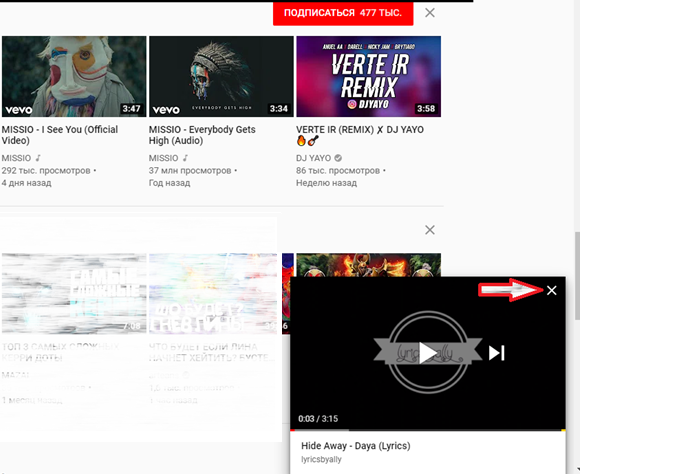Close the miniplayer with the X icon

552,290
